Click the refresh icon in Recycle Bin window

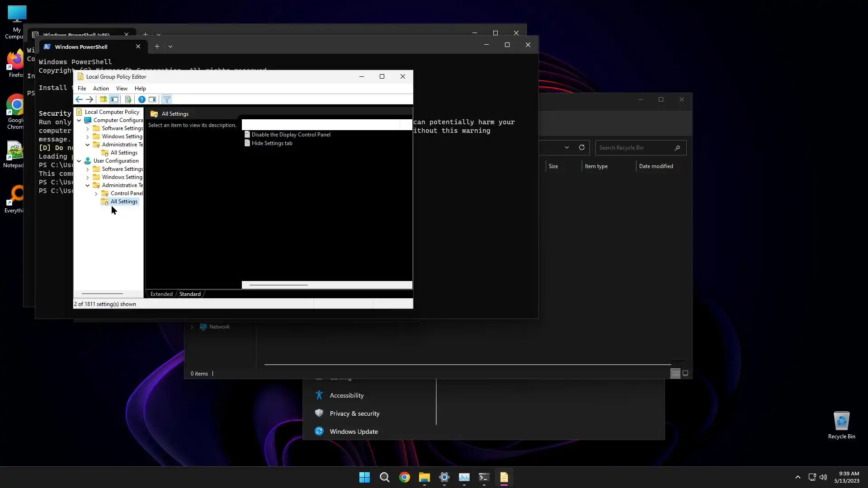click(x=582, y=147)
